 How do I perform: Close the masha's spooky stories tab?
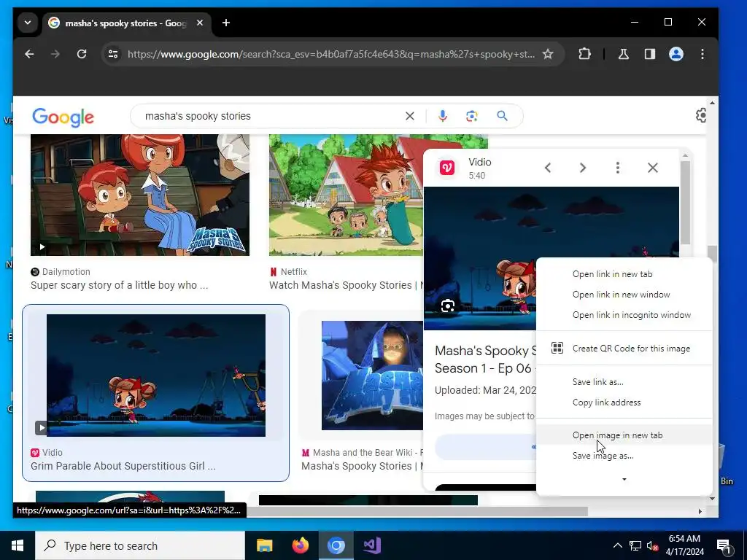pyautogui.click(x=200, y=23)
